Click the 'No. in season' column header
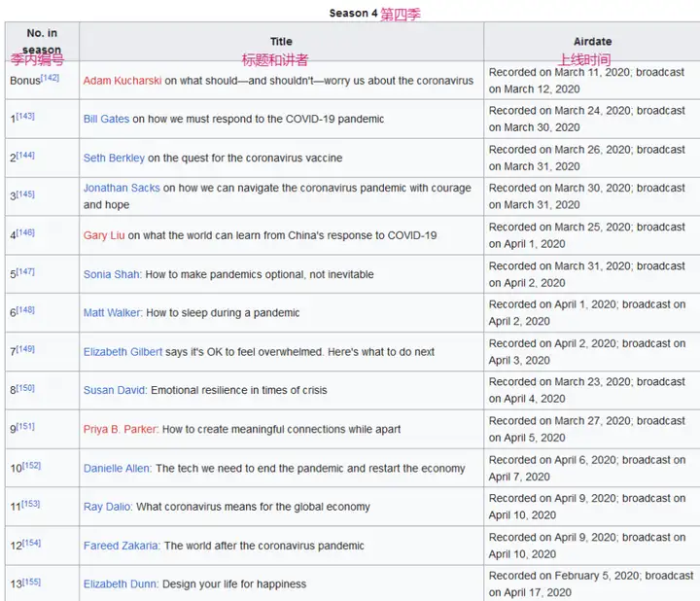This screenshot has height=601, width=700. click(x=42, y=41)
